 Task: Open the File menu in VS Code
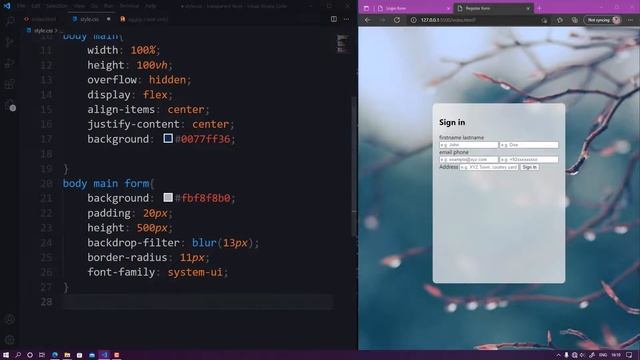21,6
